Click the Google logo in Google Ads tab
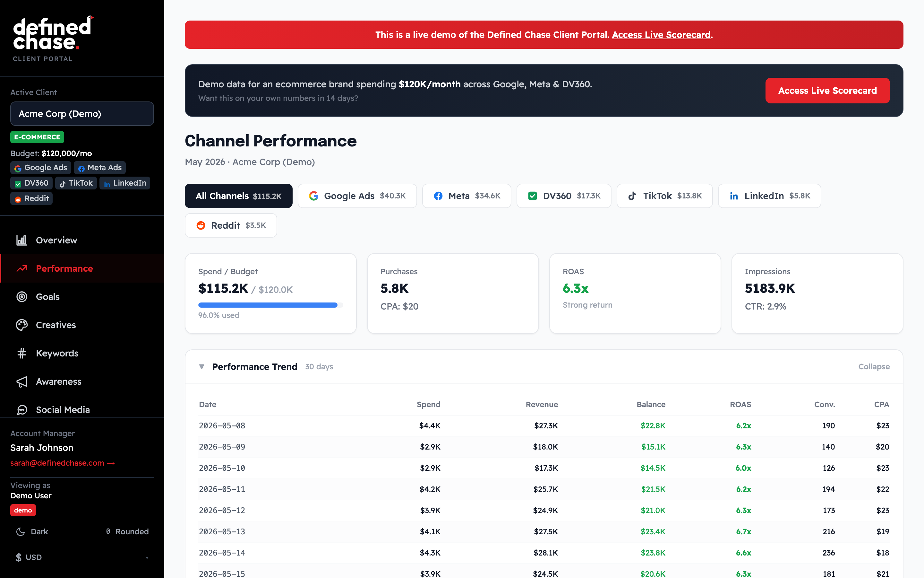This screenshot has width=924, height=578. pyautogui.click(x=313, y=196)
